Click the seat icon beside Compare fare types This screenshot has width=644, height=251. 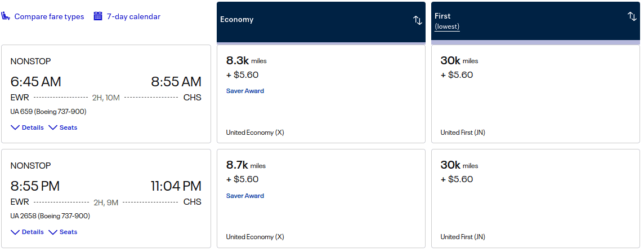pos(6,16)
